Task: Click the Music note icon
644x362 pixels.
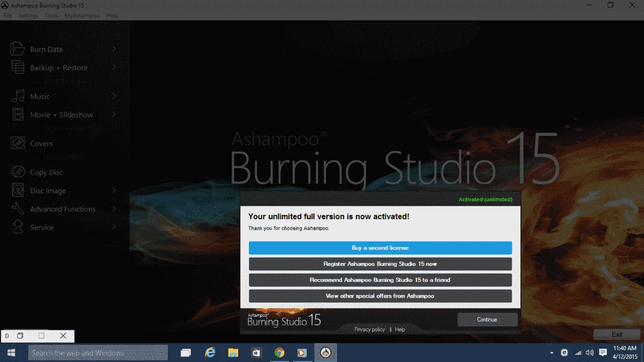Action: coord(18,96)
